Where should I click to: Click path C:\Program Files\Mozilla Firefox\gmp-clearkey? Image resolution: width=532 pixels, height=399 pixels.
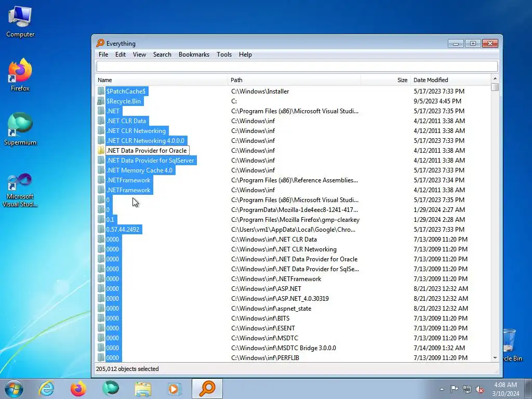click(295, 220)
